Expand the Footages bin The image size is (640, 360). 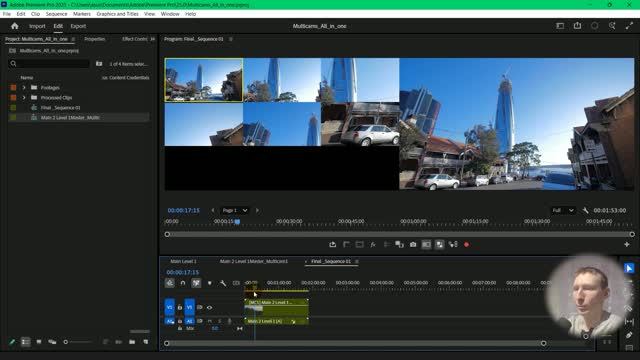(24, 87)
